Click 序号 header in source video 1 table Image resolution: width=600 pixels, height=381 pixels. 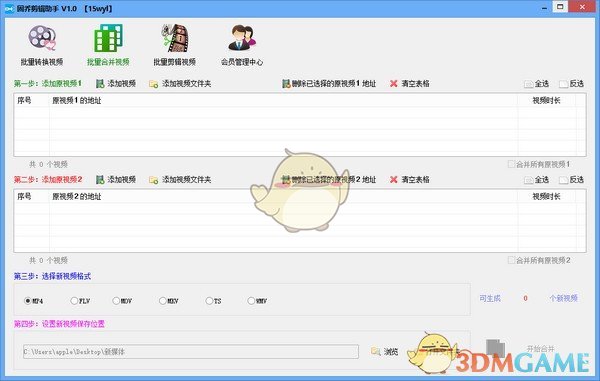coord(24,101)
